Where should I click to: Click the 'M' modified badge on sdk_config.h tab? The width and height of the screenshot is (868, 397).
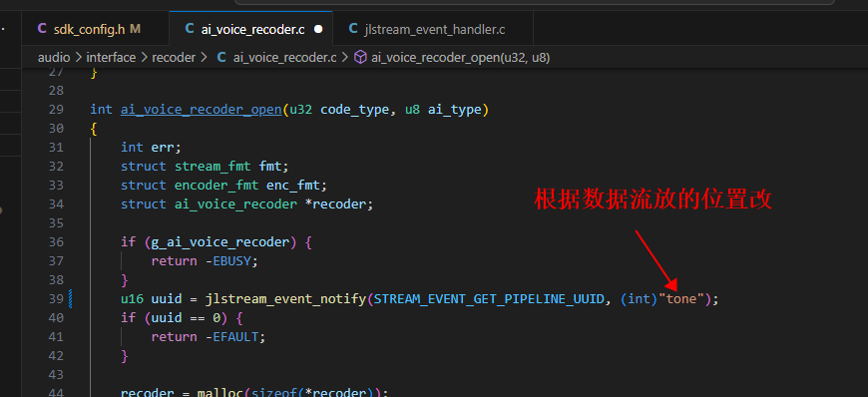[135, 29]
